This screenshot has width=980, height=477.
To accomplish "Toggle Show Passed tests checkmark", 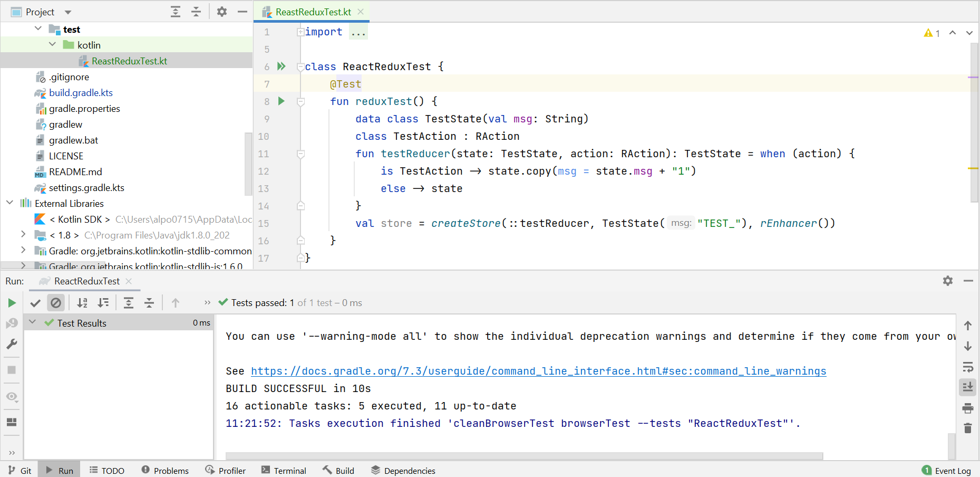I will pyautogui.click(x=35, y=303).
